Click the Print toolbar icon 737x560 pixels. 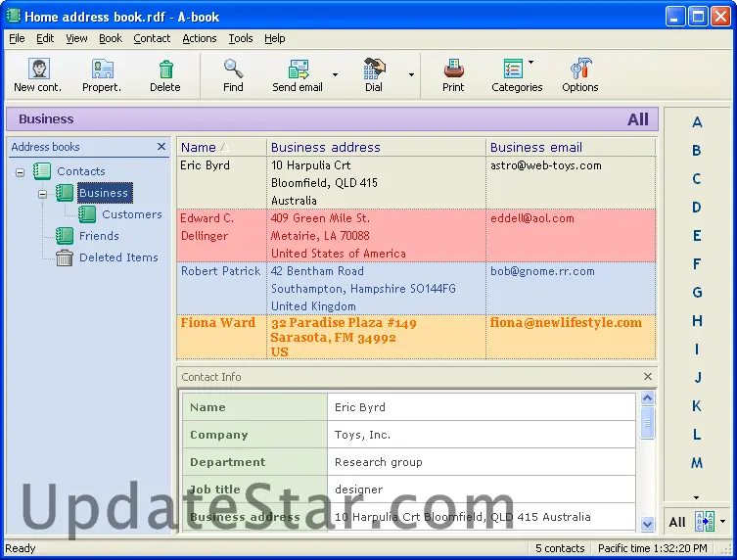(x=453, y=70)
